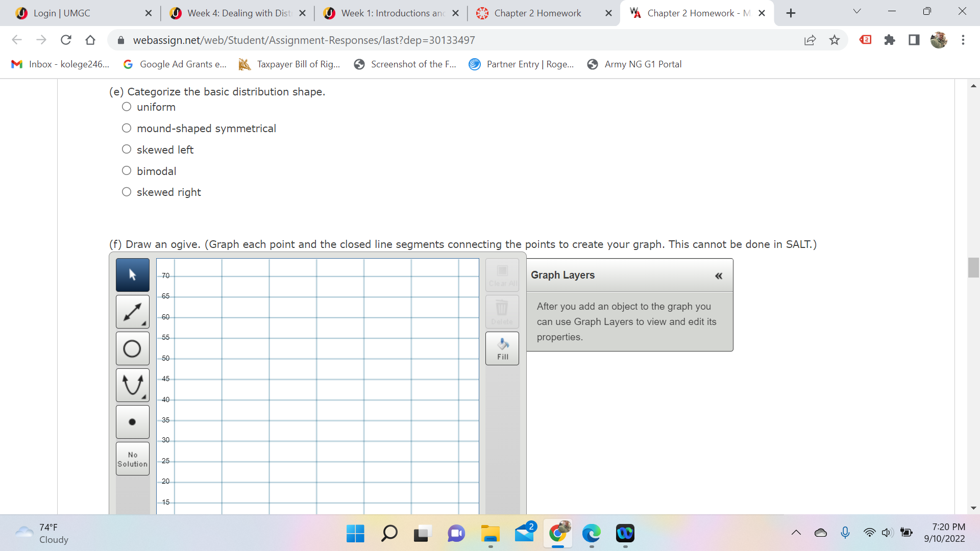Expand hidden icons in the system tray
The height and width of the screenshot is (551, 980).
click(x=796, y=533)
